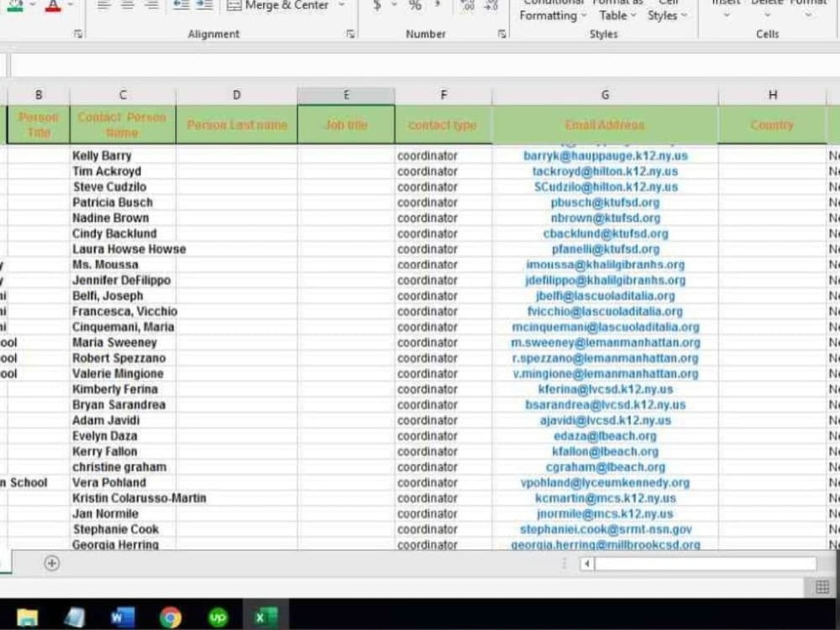This screenshot has height=630, width=840.
Task: Switch to Normal view in status bar
Action: pos(822,588)
